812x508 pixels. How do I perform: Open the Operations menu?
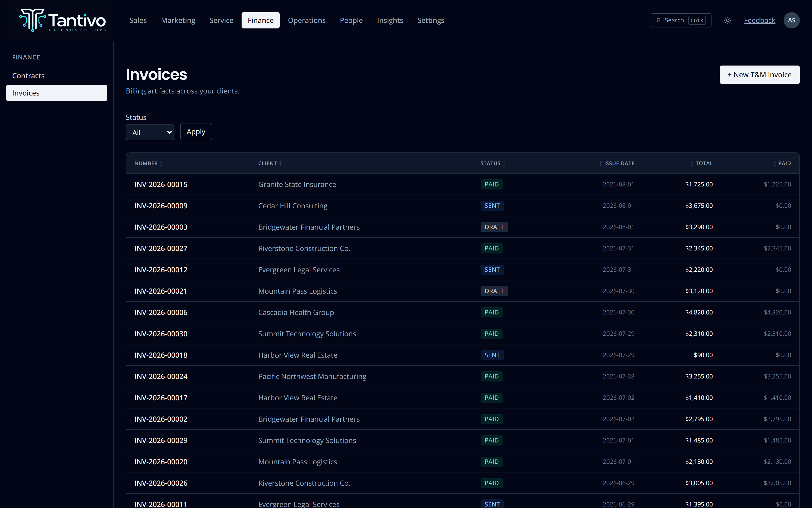pos(307,21)
